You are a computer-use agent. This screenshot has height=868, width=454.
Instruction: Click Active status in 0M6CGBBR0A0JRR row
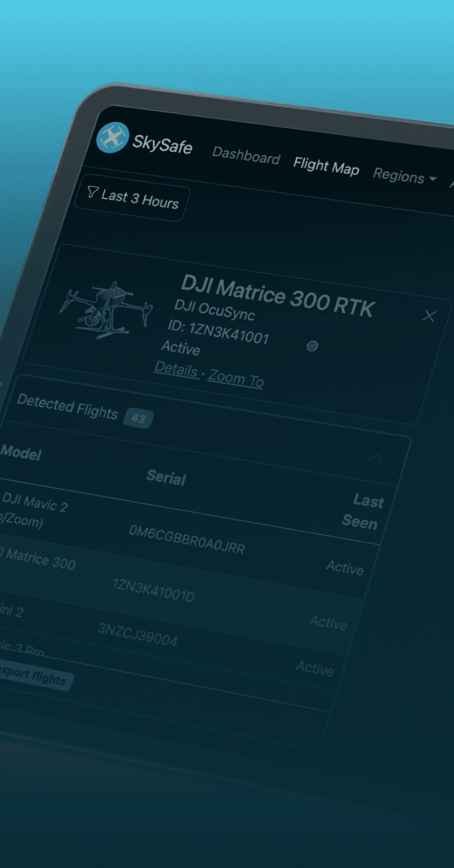coord(345,567)
